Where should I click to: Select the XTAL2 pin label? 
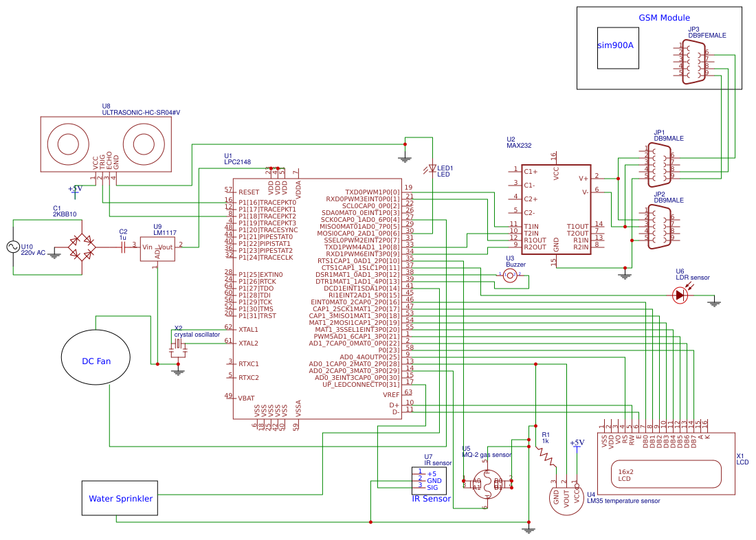(248, 344)
